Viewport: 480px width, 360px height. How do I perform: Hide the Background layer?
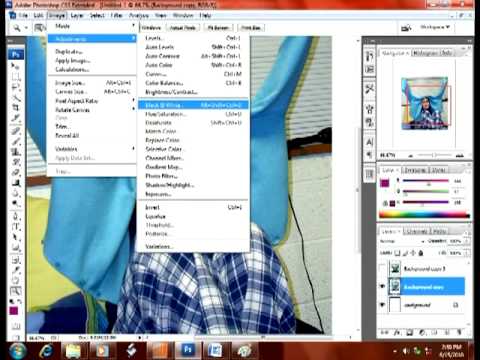[x=383, y=304]
